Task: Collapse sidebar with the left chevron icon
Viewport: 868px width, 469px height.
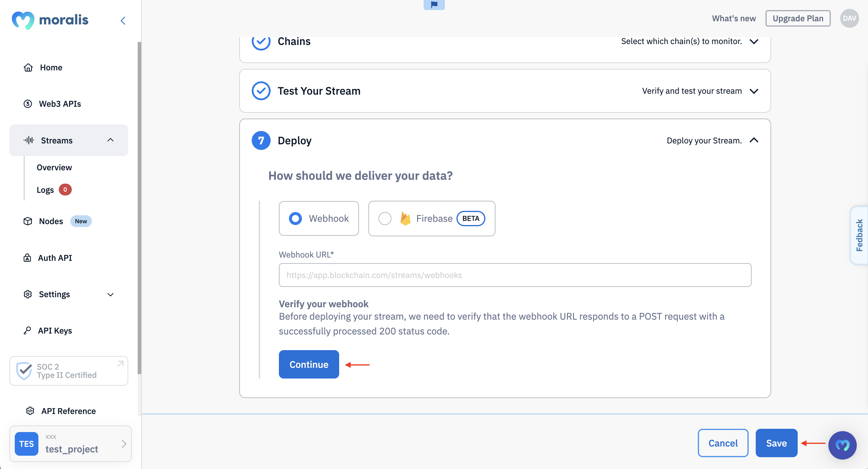Action: click(123, 21)
